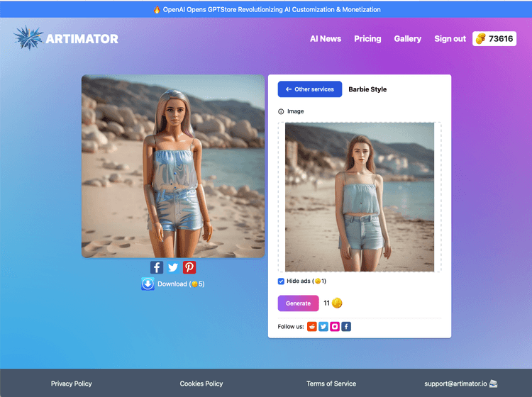Open the Instagram link in Follow us
The height and width of the screenshot is (397, 532).
pyautogui.click(x=335, y=327)
